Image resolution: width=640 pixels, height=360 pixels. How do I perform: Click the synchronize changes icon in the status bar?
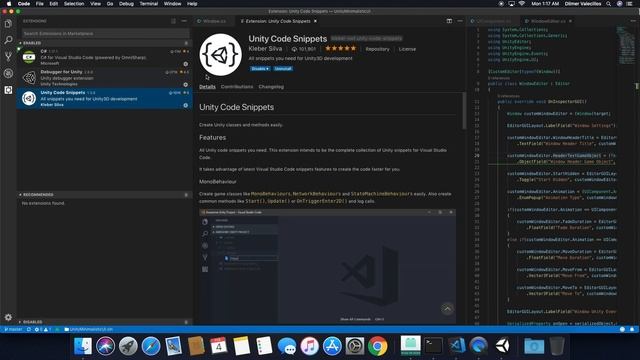(29, 329)
